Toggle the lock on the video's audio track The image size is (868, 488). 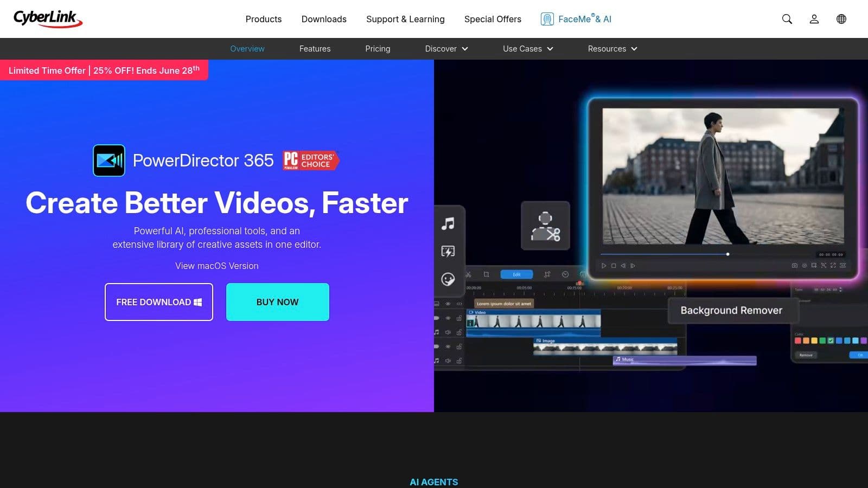click(459, 332)
